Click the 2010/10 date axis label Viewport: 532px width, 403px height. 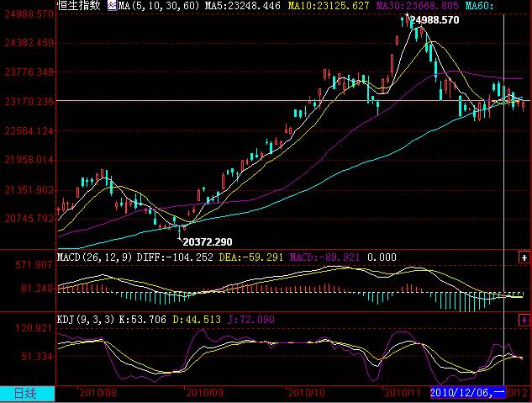pyautogui.click(x=307, y=393)
